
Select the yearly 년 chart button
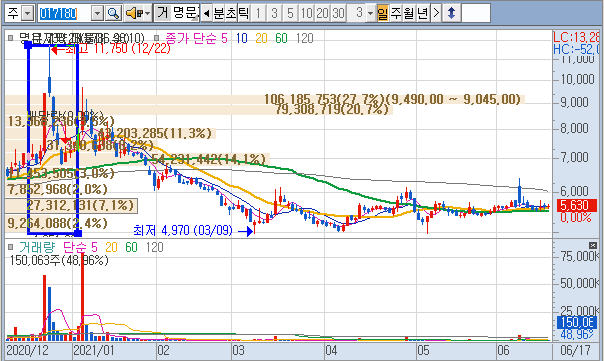423,13
